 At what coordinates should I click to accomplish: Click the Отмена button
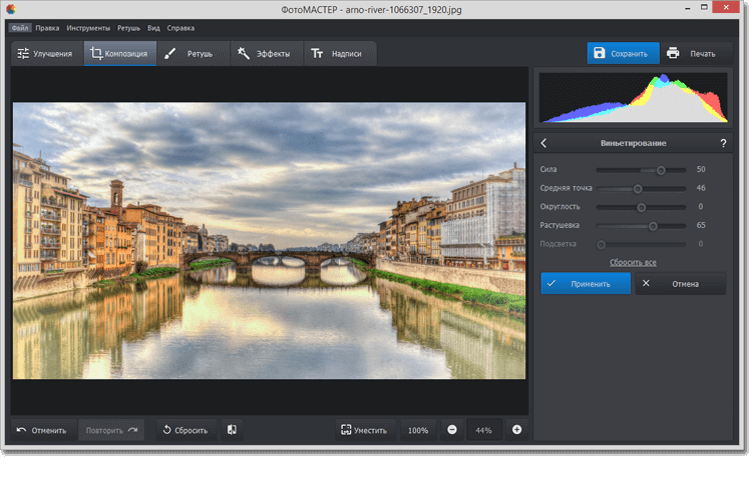[680, 284]
